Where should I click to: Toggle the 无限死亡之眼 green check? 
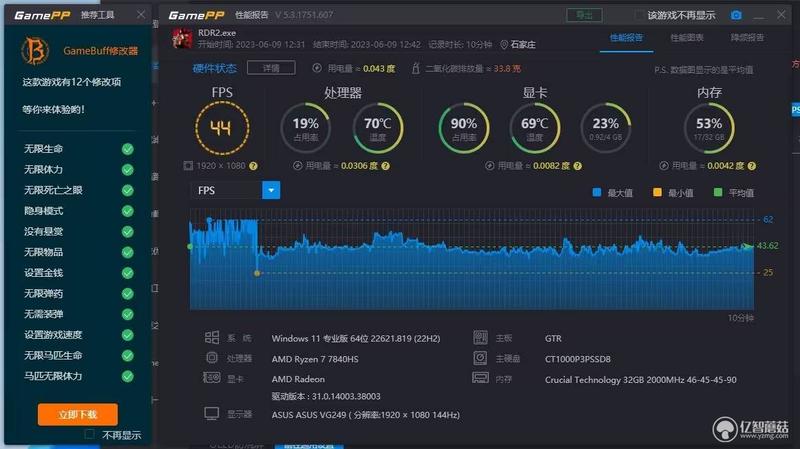[128, 190]
